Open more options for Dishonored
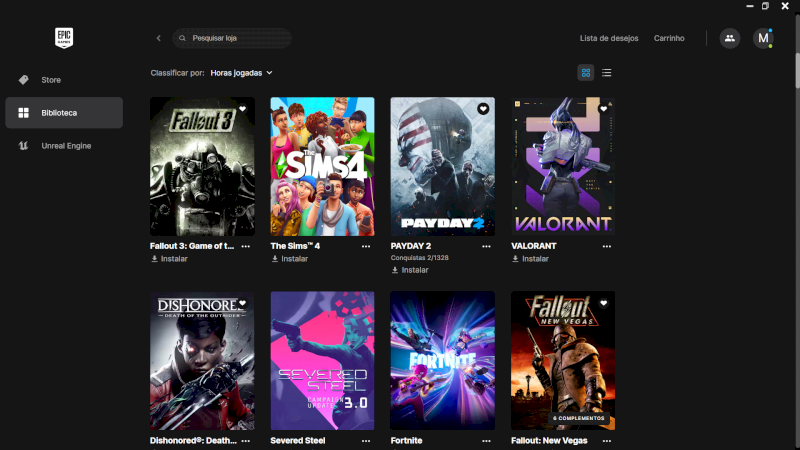800x450 pixels. [245, 441]
